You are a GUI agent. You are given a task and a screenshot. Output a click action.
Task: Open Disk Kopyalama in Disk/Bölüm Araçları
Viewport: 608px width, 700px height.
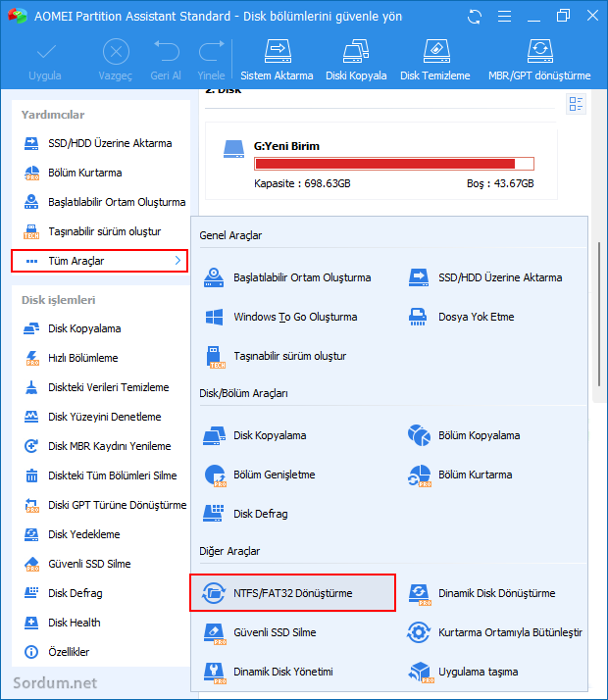point(254,435)
